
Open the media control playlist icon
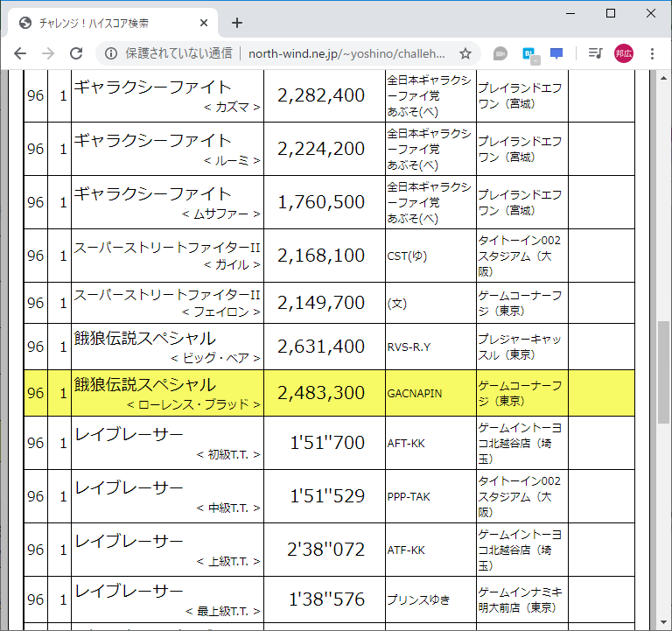[x=595, y=53]
